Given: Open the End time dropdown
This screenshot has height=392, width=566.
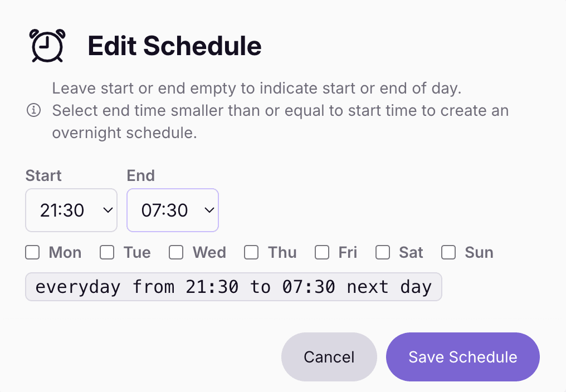Looking at the screenshot, I should (x=173, y=210).
